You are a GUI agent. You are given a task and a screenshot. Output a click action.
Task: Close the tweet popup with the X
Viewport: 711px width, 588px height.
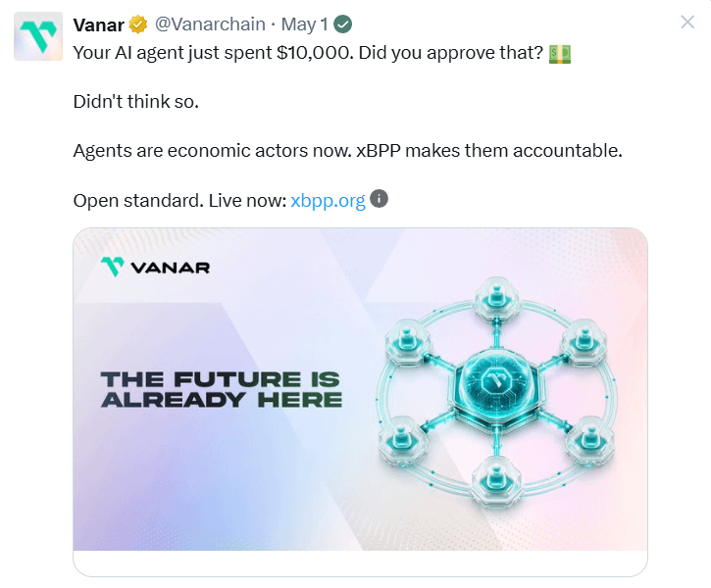(687, 22)
